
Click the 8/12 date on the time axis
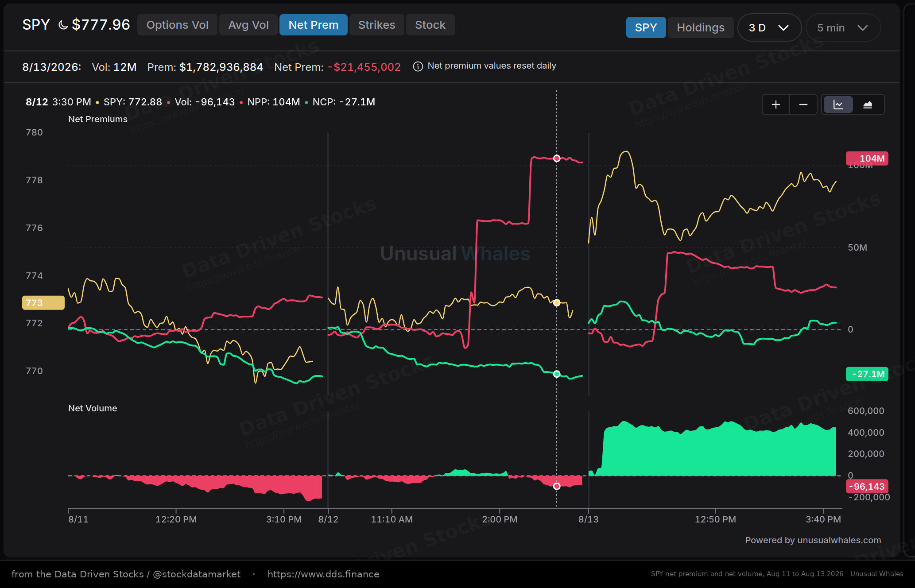click(328, 519)
